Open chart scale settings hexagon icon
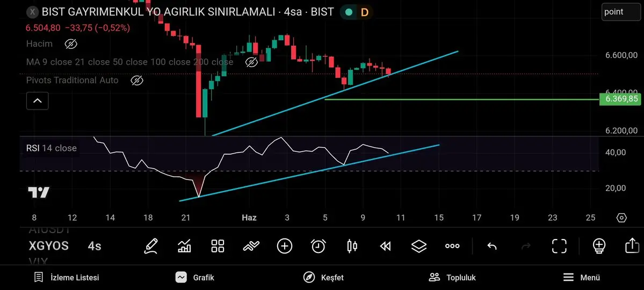The width and height of the screenshot is (644, 290). point(621,218)
